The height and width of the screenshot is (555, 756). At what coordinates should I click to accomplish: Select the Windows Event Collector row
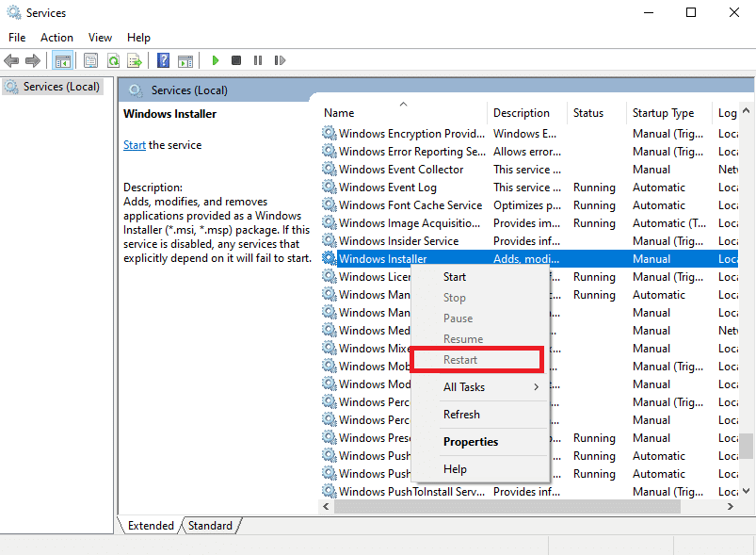point(529,170)
